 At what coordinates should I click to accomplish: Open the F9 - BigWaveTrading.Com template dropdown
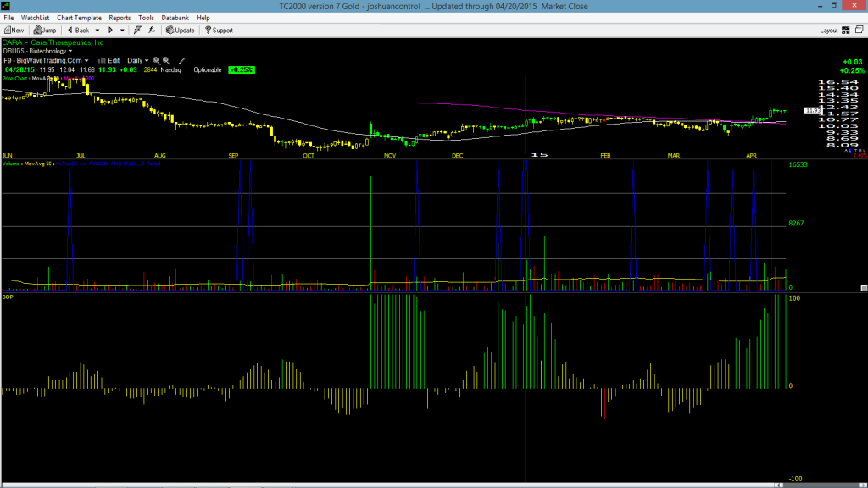46,60
